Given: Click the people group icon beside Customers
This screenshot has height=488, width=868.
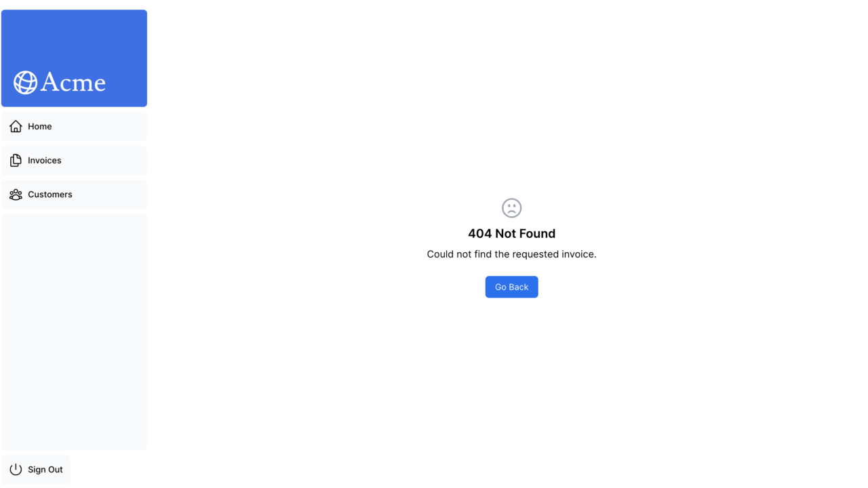Looking at the screenshot, I should click(x=16, y=195).
